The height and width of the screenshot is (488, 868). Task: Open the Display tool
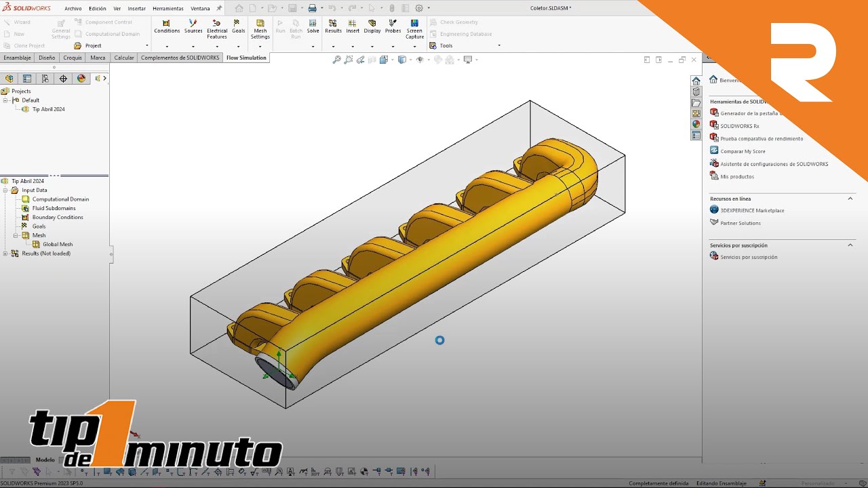click(372, 26)
